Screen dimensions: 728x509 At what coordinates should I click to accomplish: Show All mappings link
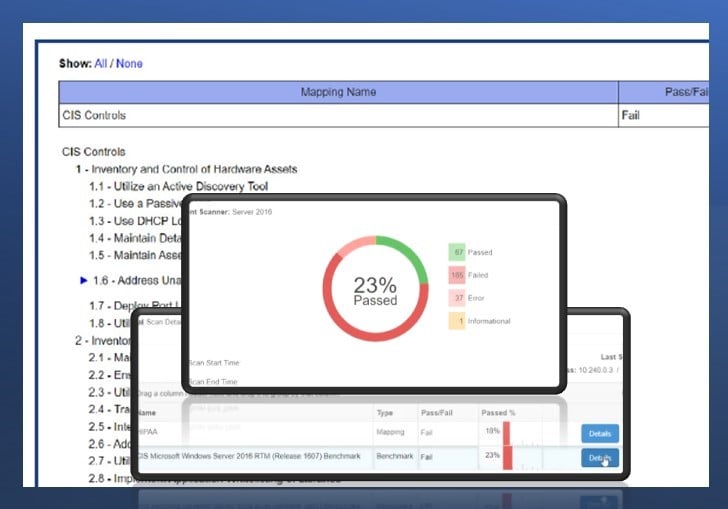pos(102,64)
